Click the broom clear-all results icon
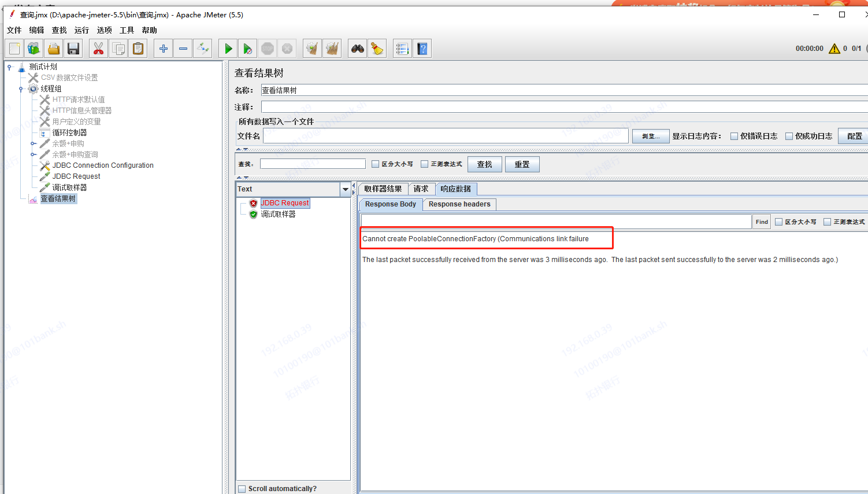868x494 pixels. point(376,48)
